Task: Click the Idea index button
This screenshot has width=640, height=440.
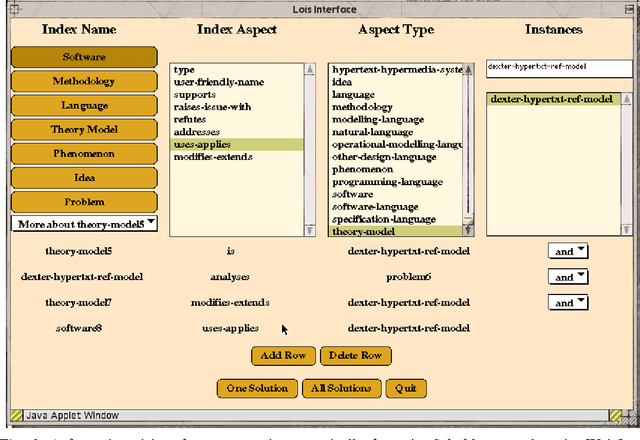Action: (x=84, y=178)
